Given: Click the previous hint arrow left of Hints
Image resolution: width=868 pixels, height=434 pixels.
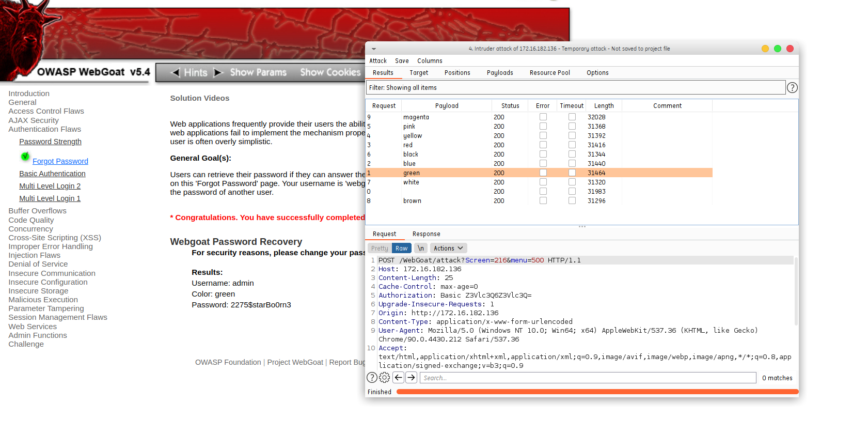Looking at the screenshot, I should tap(176, 73).
